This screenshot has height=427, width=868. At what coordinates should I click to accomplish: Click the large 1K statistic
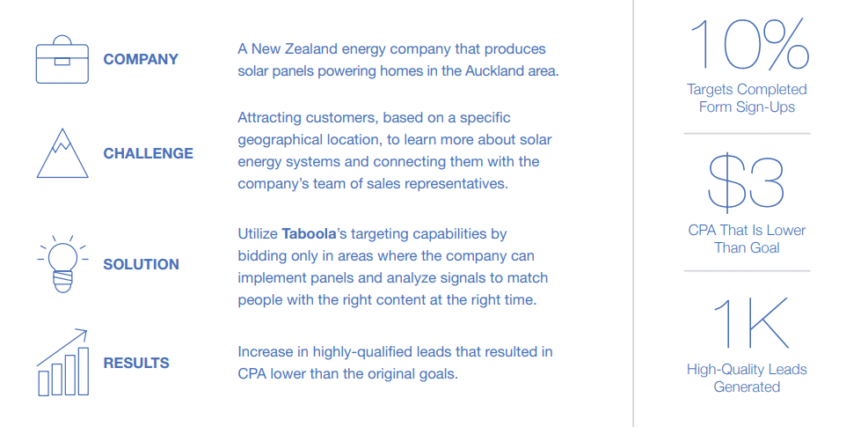(749, 323)
